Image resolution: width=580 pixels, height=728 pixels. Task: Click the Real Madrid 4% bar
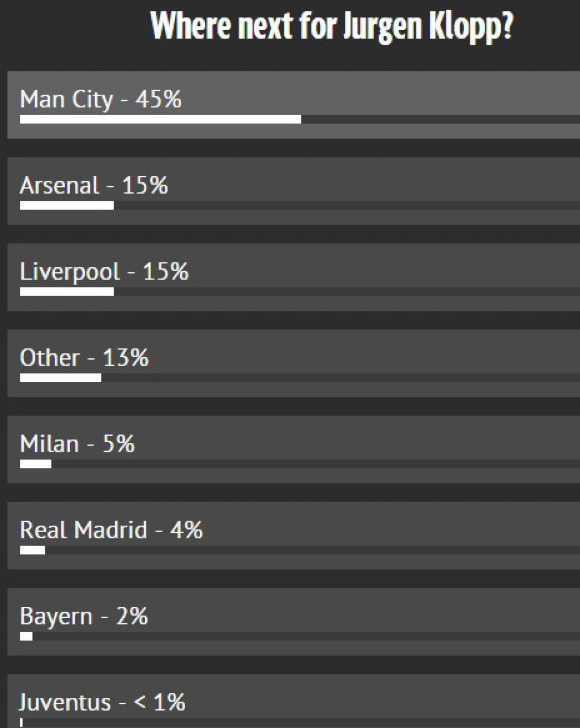[x=32, y=550]
